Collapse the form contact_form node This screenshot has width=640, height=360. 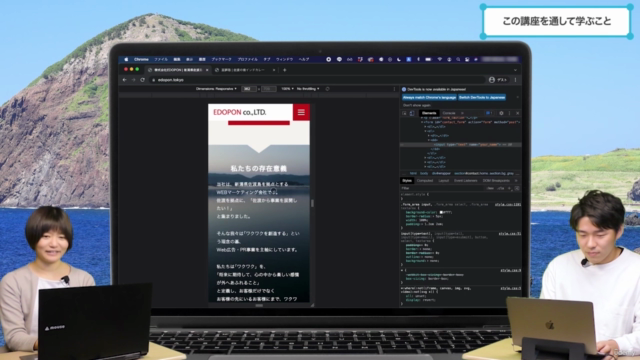point(422,122)
